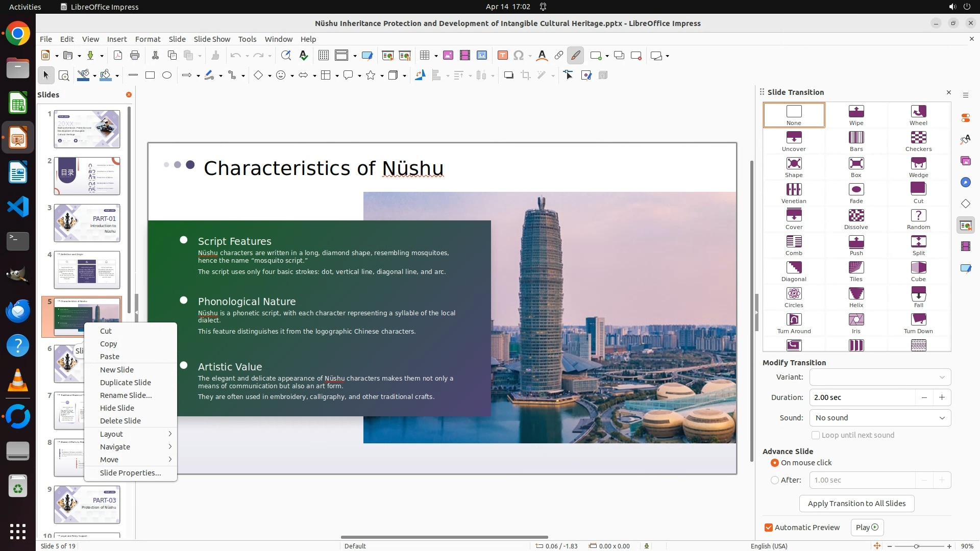Viewport: 980px width, 551px height.
Task: Click the zoom slider in status bar
Action: [x=916, y=546]
